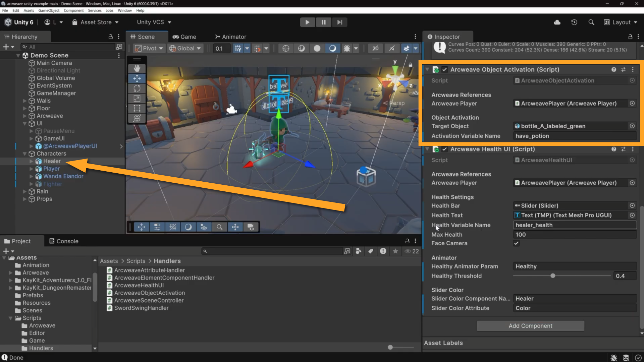644x362 pixels.
Task: Toggle 2D view mode in Scene
Action: [376, 48]
